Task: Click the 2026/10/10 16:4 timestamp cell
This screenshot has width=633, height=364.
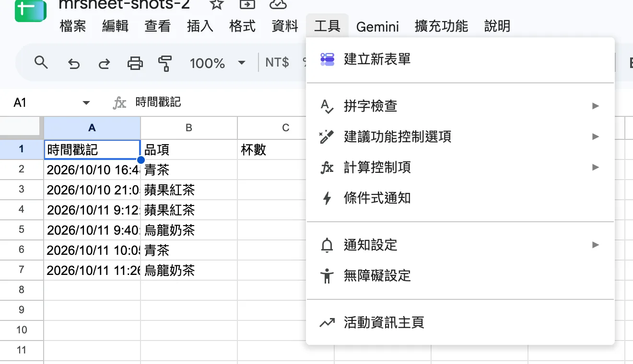Action: click(x=92, y=170)
